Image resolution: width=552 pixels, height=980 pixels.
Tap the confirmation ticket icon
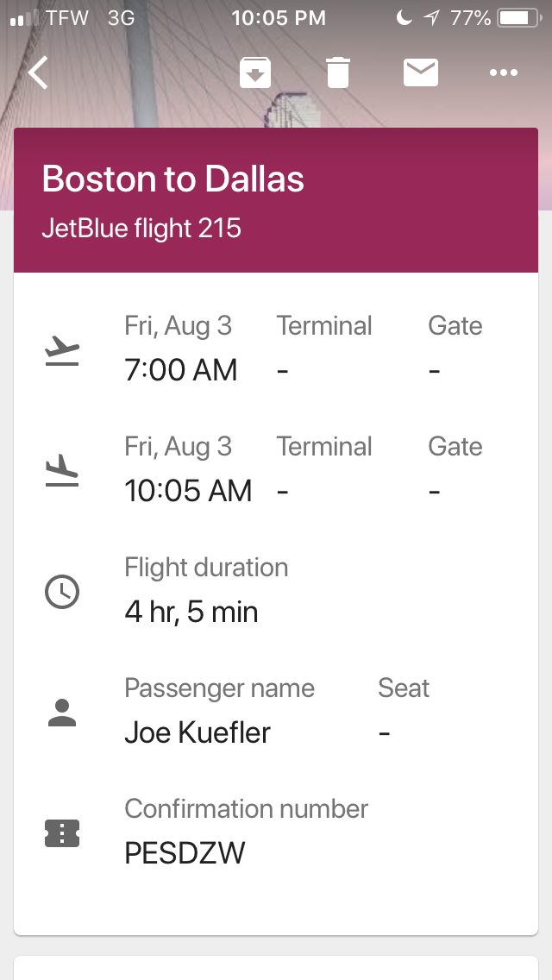(x=62, y=833)
